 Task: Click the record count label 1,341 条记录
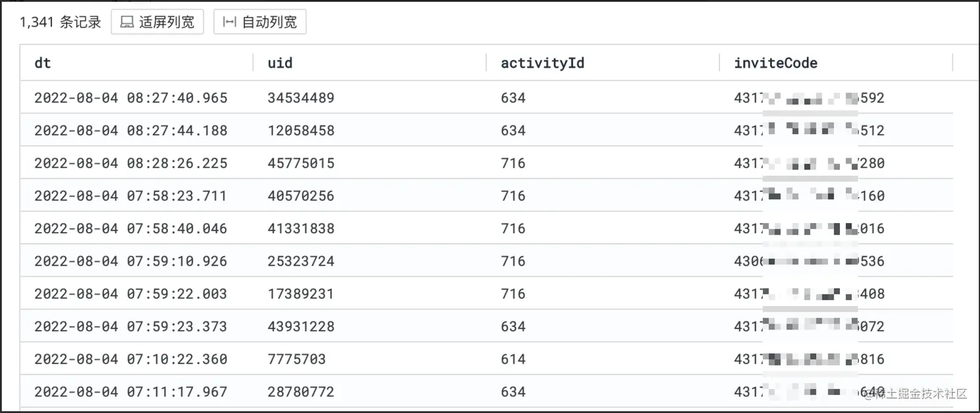click(60, 21)
